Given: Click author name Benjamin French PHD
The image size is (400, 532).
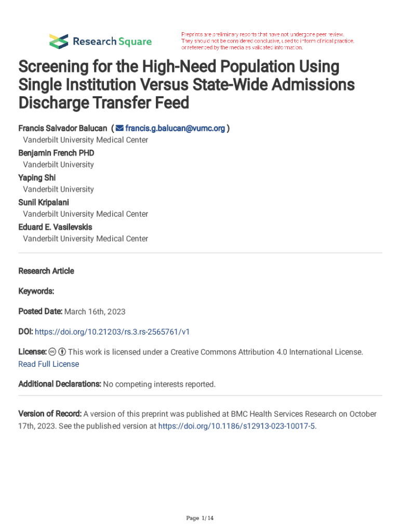Looking at the screenshot, I should click(56, 153).
